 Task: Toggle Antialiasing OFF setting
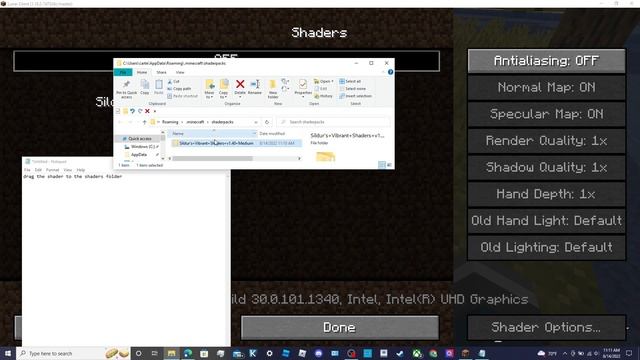(546, 61)
